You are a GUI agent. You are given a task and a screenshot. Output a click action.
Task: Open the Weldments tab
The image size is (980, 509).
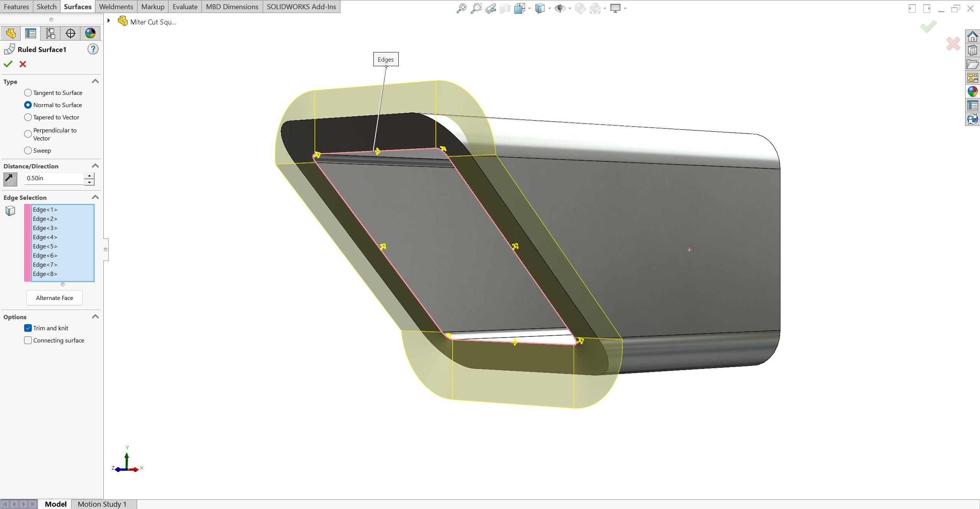pos(116,6)
